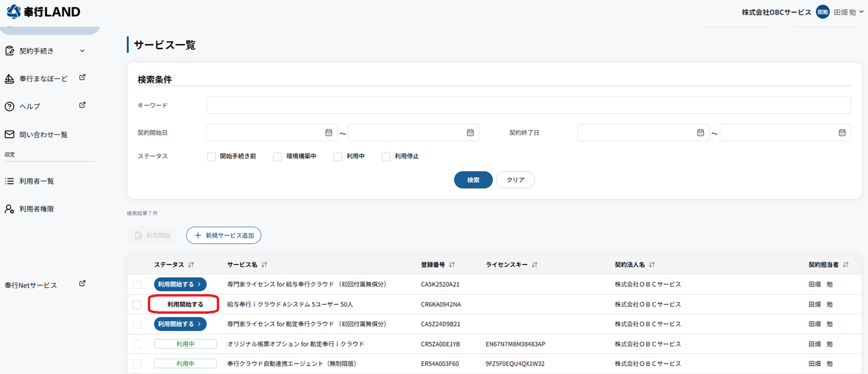Click the 奉行まなぼーど ship icon
Screen dimensions: 868x374
coord(10,79)
